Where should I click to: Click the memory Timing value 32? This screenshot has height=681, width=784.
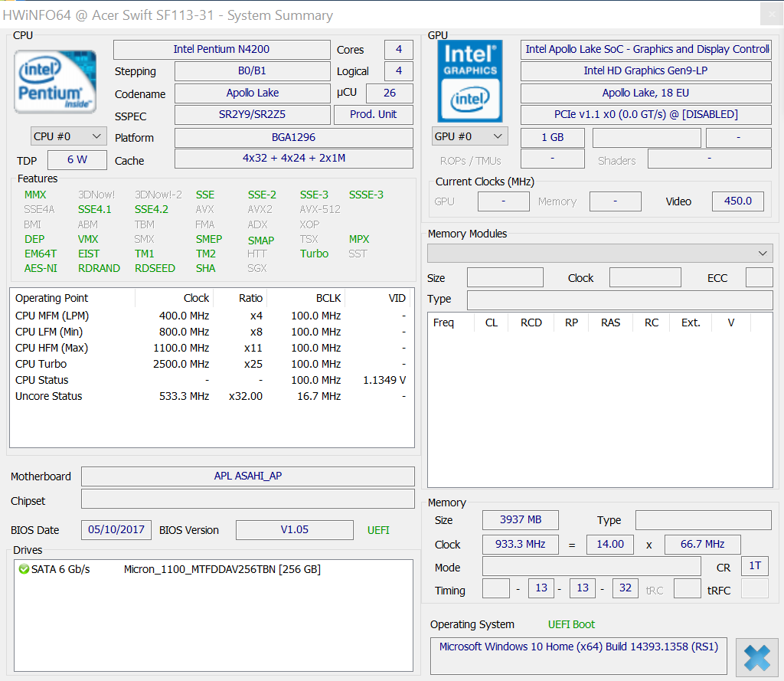click(x=625, y=588)
